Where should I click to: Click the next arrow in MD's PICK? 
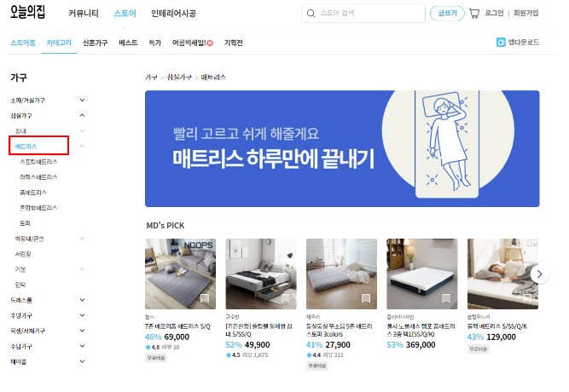pos(539,274)
